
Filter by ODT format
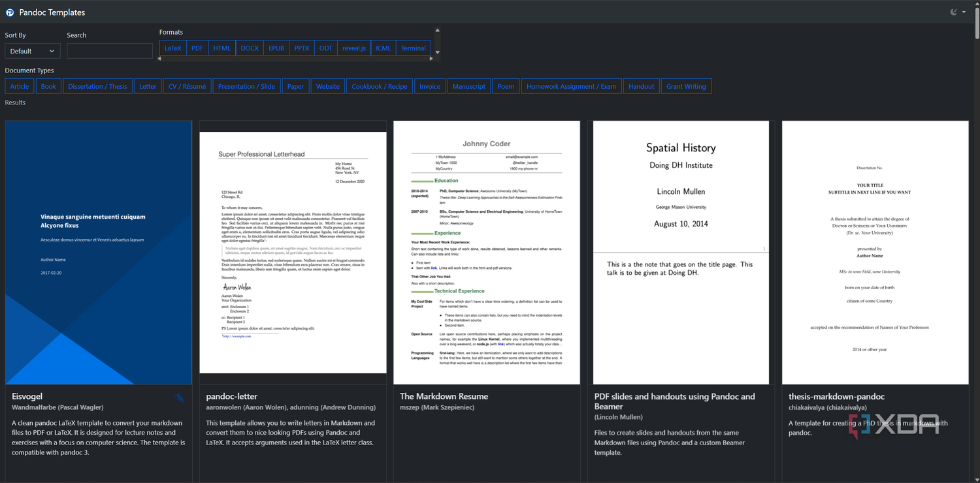pyautogui.click(x=326, y=48)
